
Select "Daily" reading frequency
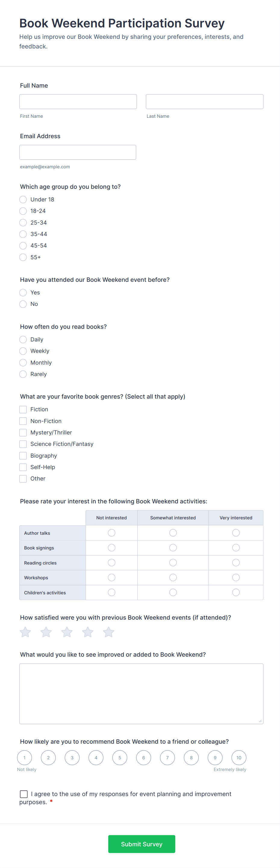[x=23, y=339]
